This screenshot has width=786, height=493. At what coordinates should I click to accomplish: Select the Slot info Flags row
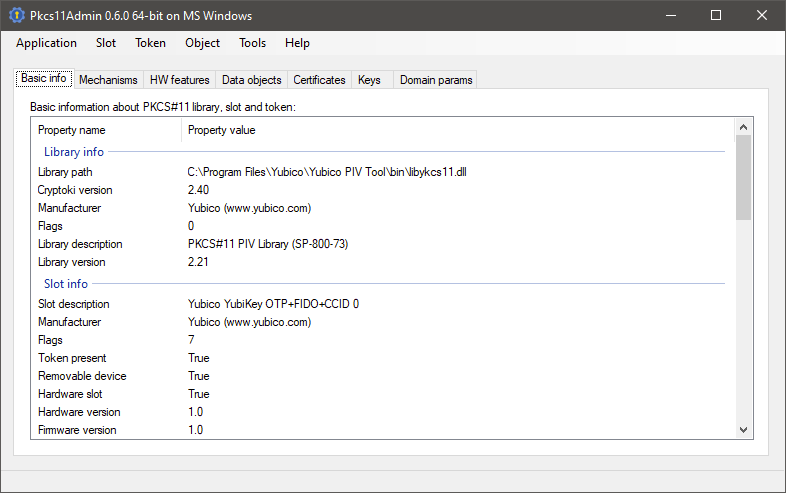coord(383,340)
